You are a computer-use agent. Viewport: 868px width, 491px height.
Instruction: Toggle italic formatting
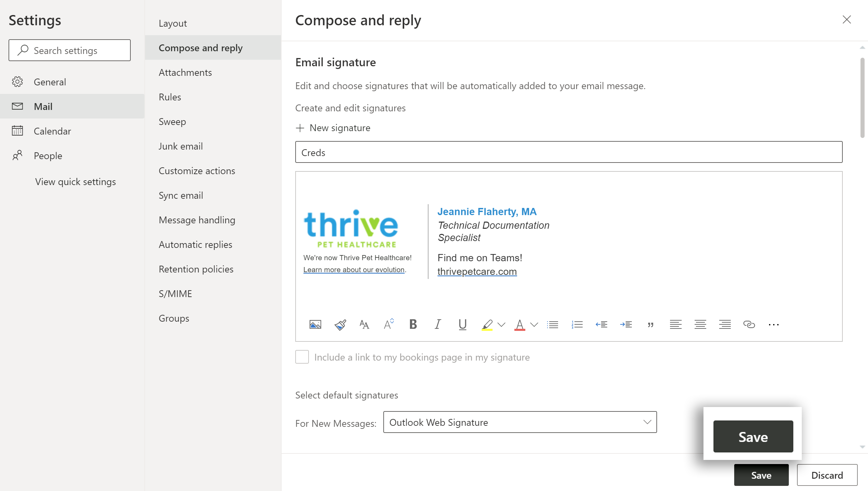[x=438, y=324]
